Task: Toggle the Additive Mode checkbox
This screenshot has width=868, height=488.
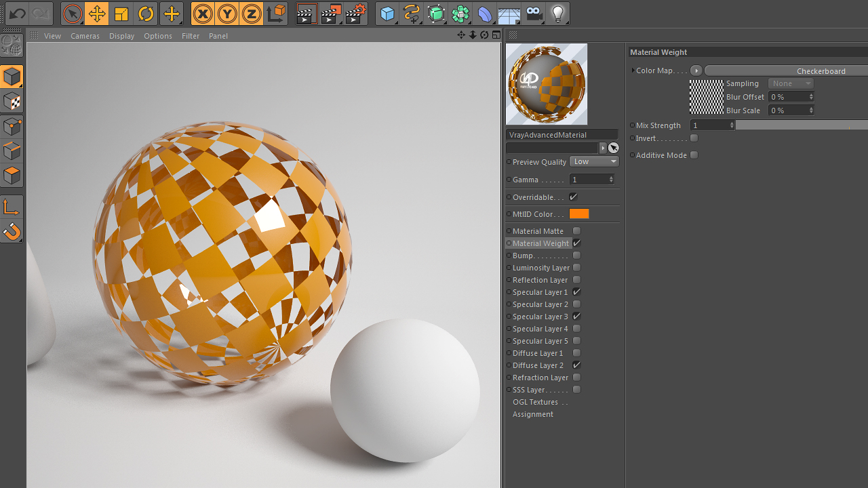Action: (x=694, y=155)
